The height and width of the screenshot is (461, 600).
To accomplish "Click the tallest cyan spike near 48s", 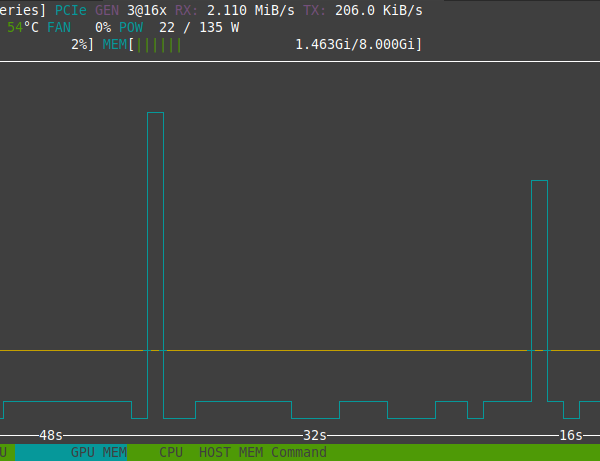I will tap(155, 265).
